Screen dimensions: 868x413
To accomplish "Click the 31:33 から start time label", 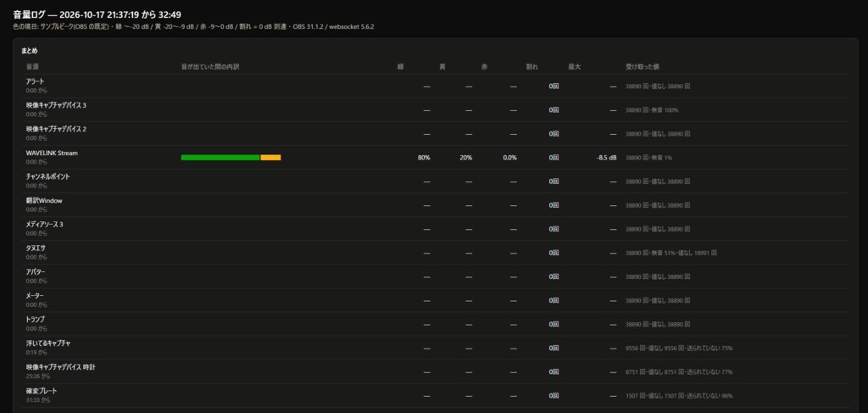I will pos(37,399).
